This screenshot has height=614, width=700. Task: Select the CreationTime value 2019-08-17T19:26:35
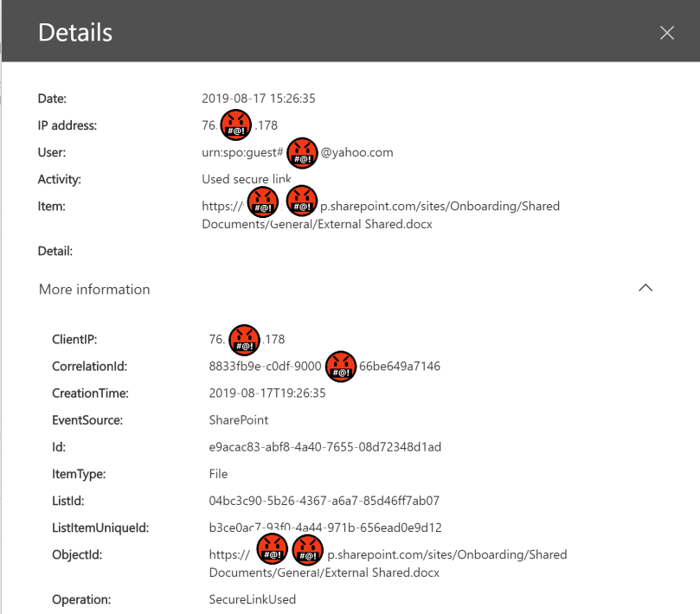267,393
